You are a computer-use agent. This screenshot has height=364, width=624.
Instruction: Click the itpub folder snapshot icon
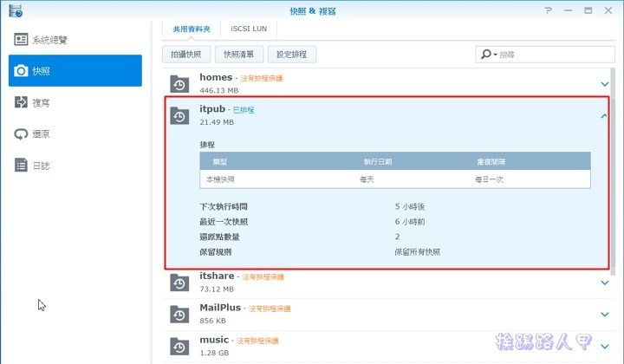tap(179, 116)
